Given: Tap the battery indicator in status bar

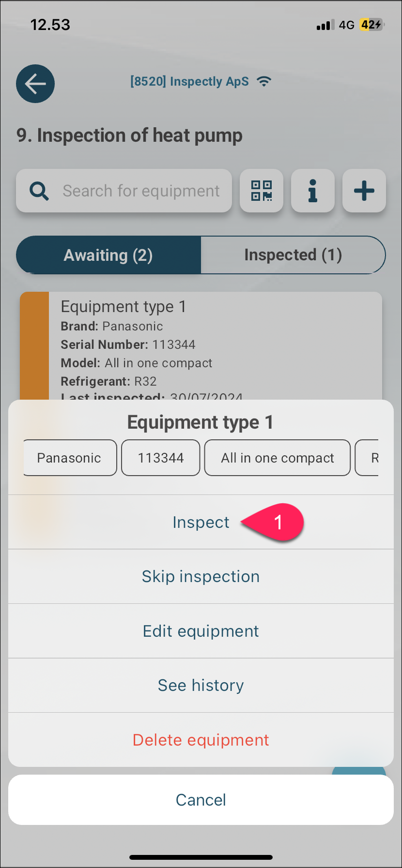Looking at the screenshot, I should point(371,25).
